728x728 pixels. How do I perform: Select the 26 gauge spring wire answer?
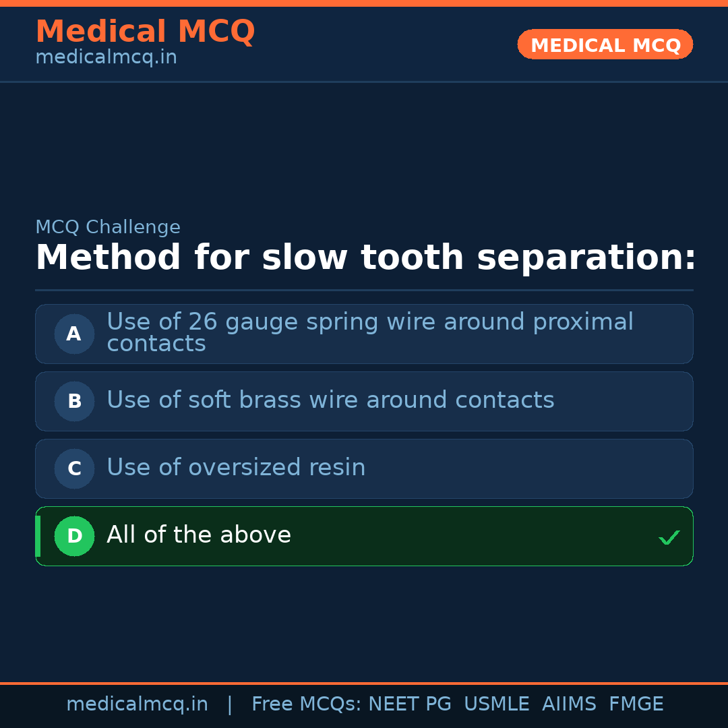[x=369, y=332]
